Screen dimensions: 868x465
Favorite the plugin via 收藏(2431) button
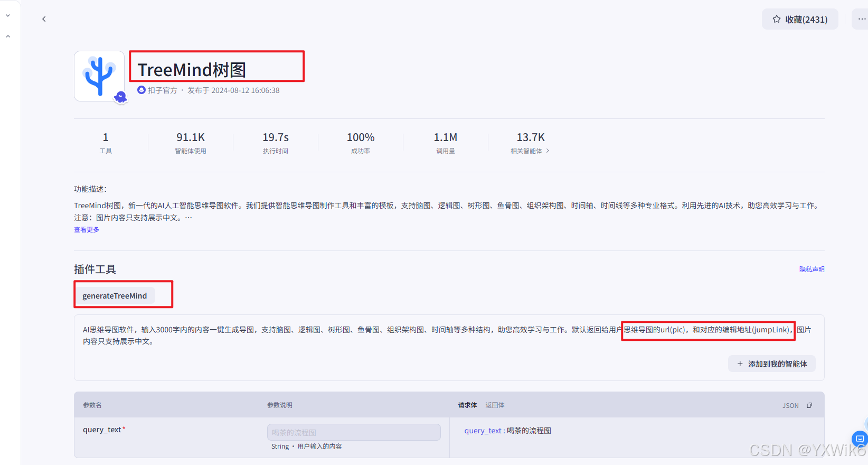pyautogui.click(x=800, y=20)
